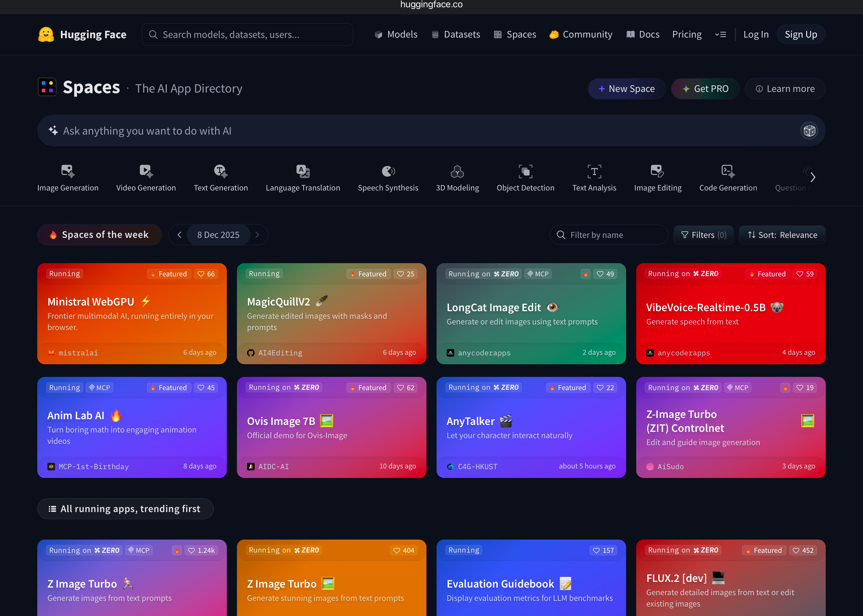The image size is (863, 616).
Task: Click the trending flame badge on LongCat Image Edit
Action: click(x=586, y=274)
